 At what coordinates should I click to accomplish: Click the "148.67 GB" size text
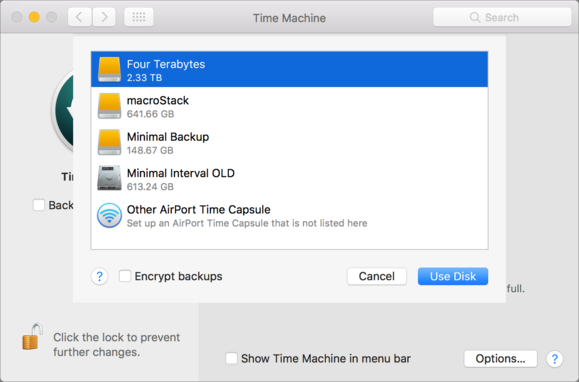pos(150,151)
